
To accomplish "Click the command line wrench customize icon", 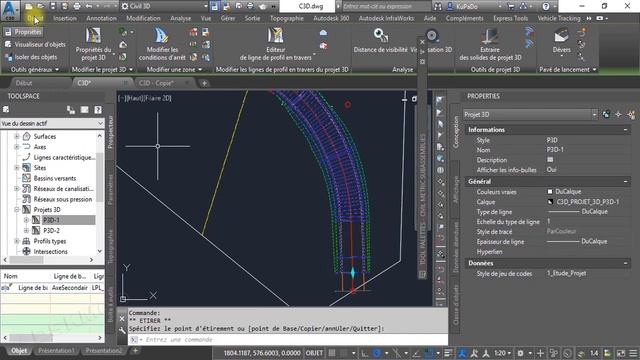I will click(x=122, y=330).
